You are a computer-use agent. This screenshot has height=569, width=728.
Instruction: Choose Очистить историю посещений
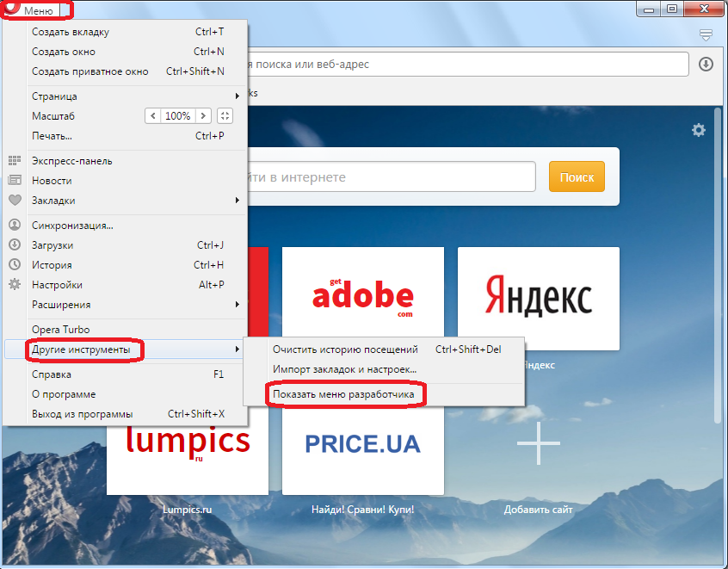[x=345, y=349]
